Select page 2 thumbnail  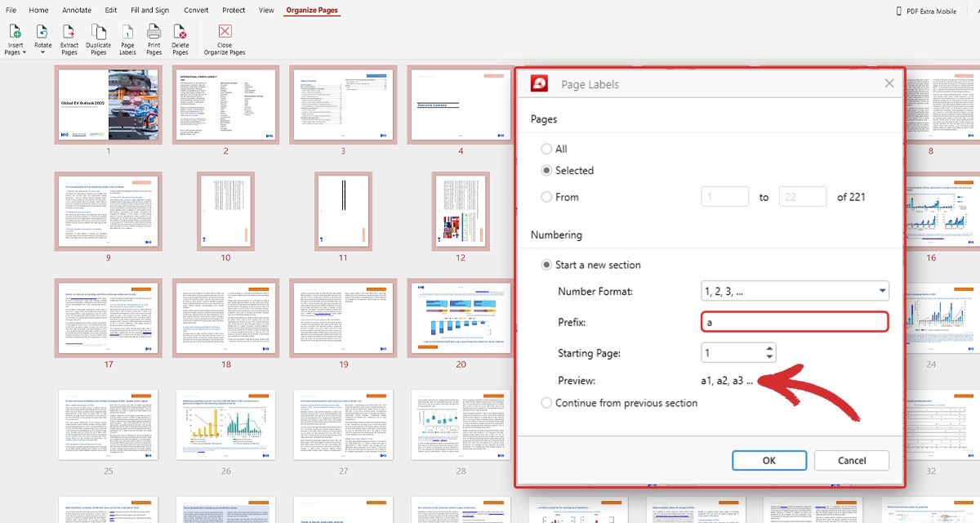(226, 105)
